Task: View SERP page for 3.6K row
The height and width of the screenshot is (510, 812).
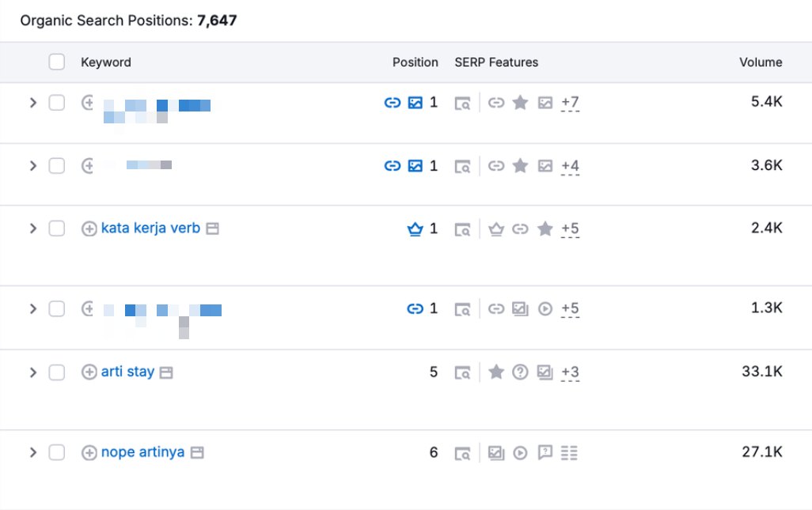Action: coord(462,167)
